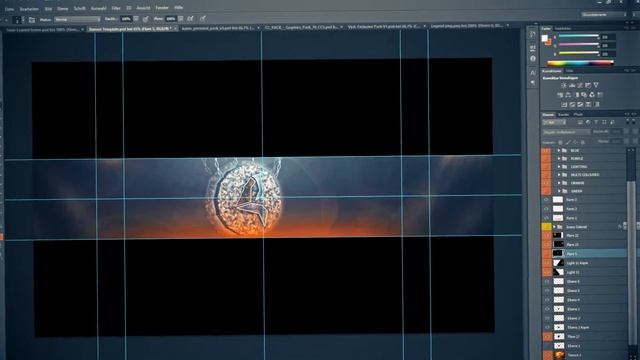Image resolution: width=640 pixels, height=360 pixels.
Task: Open the collapsed Info panel icon
Action: [533, 59]
